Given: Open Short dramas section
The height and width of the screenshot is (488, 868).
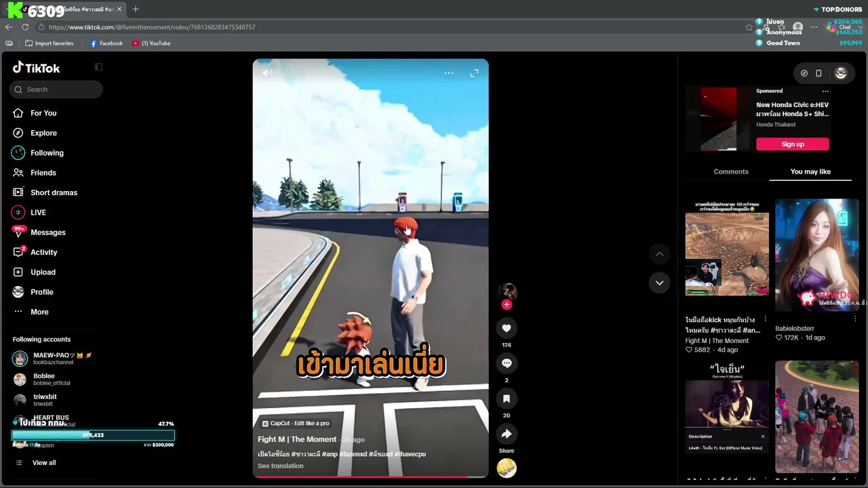Looking at the screenshot, I should [x=54, y=192].
